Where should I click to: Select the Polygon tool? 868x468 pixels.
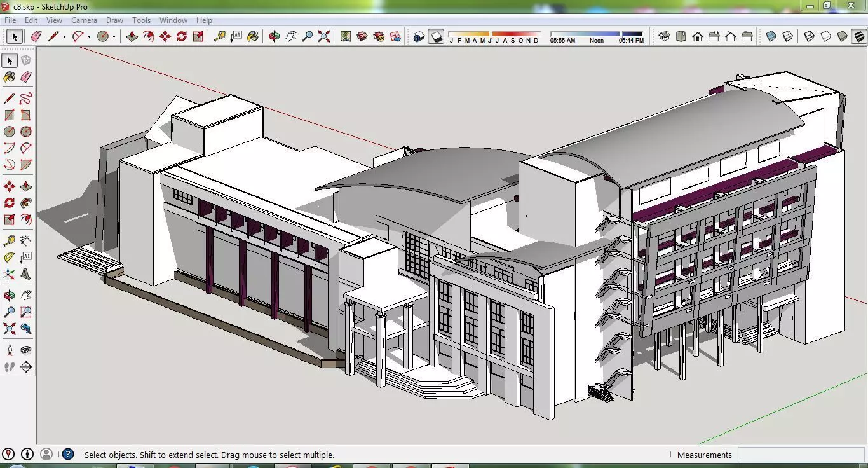[x=25, y=132]
